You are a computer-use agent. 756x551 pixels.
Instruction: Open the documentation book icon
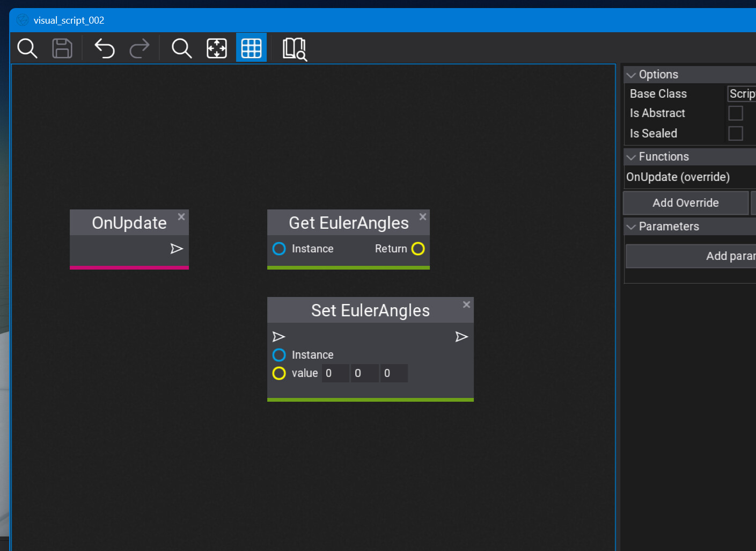[295, 49]
